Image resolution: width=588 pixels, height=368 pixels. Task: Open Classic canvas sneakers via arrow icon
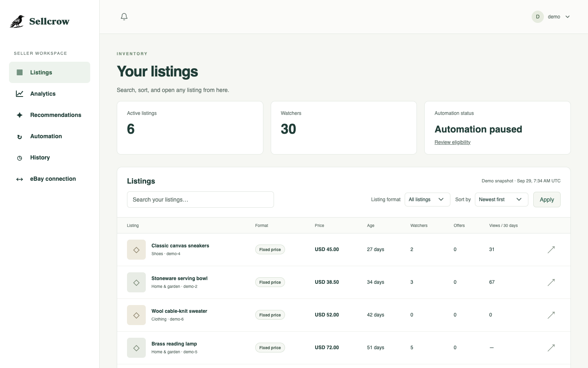[551, 249]
